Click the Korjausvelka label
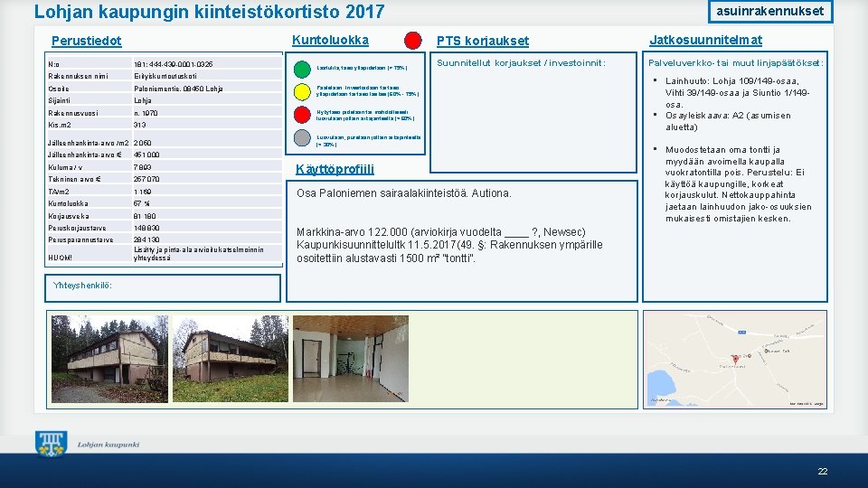The width and height of the screenshot is (868, 488). pos(68,216)
